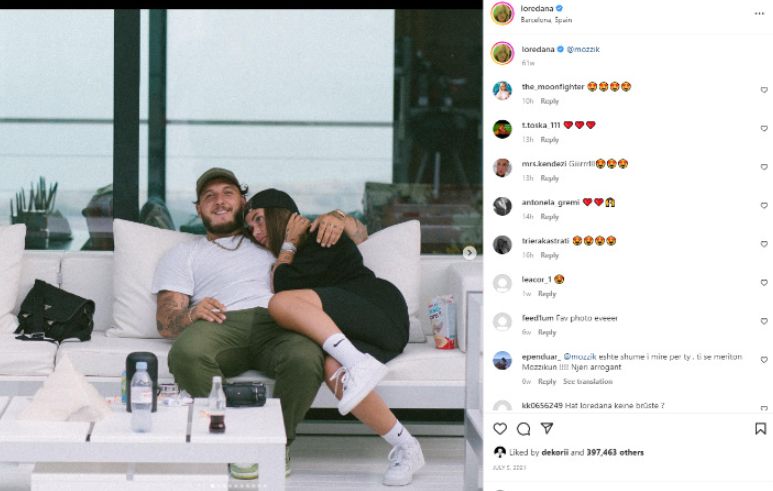Open more options three-dot menu
Image resolution: width=773 pixels, height=491 pixels.
click(x=759, y=13)
